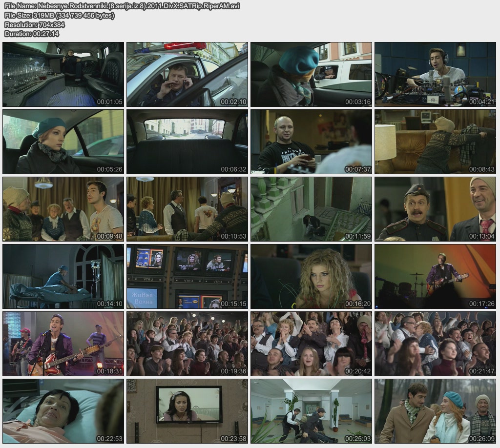Select the wall-mounted TV frame at 00:23:58

tap(187, 411)
